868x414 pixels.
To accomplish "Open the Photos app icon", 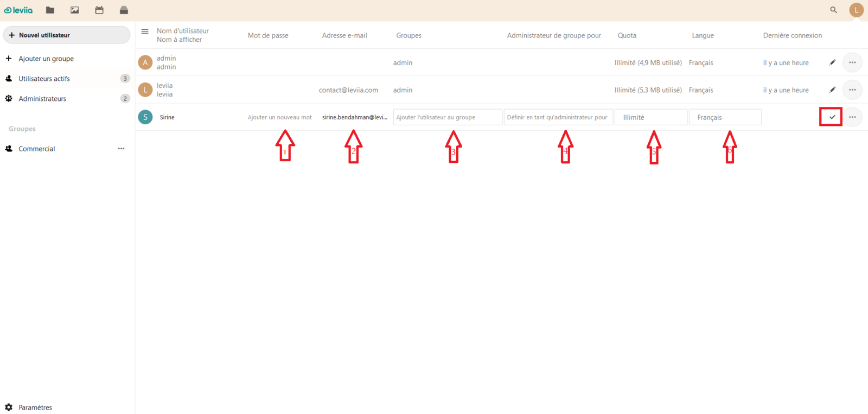I will tap(75, 10).
